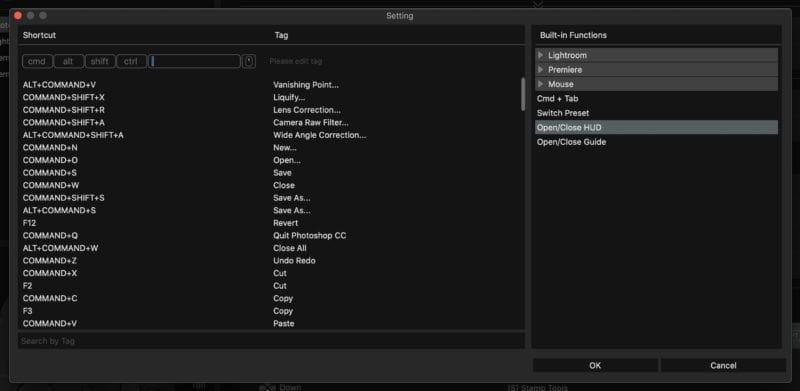This screenshot has width=800, height=391.
Task: Click the Cancel button
Action: (723, 365)
